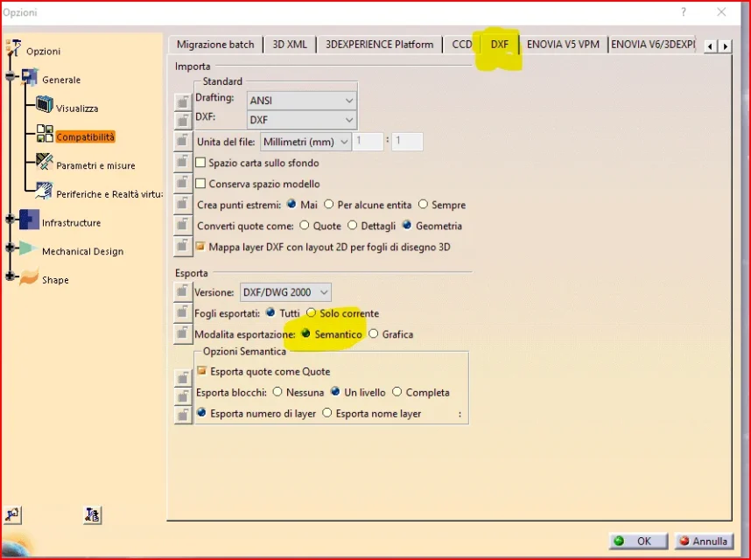Open the ENOVIA V5 VPM tab

[x=563, y=45]
